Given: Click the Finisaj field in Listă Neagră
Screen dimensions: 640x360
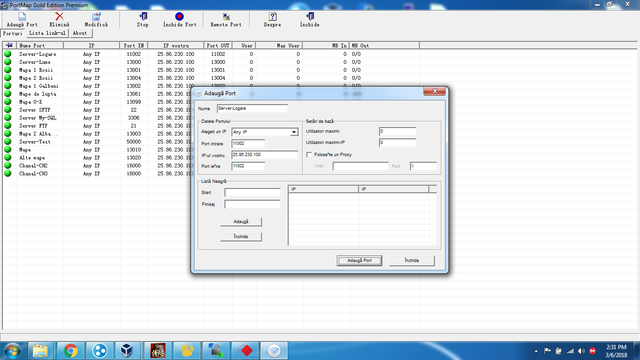Looking at the screenshot, I should (x=252, y=204).
